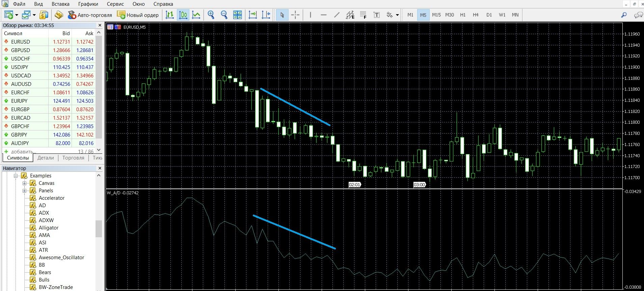Click the search magnifier icon at top right

pos(624,15)
